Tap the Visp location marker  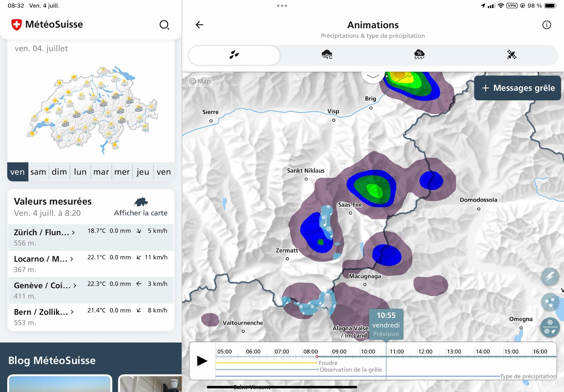[x=334, y=120]
